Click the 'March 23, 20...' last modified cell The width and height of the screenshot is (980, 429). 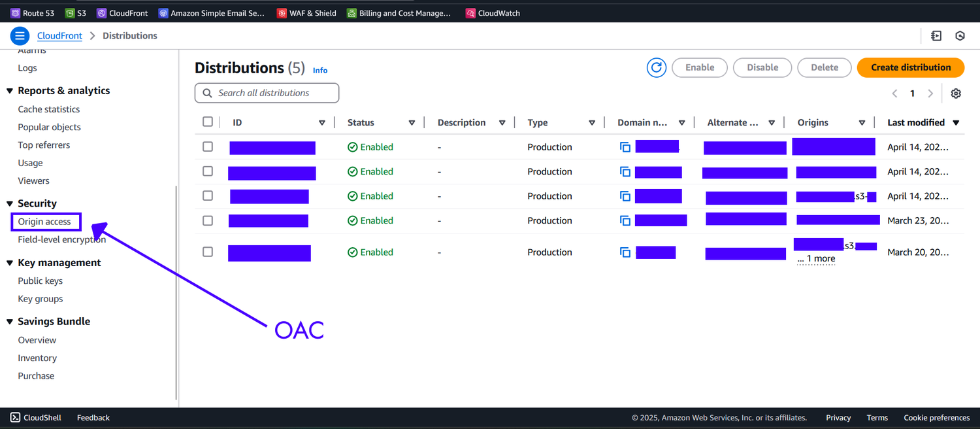918,220
